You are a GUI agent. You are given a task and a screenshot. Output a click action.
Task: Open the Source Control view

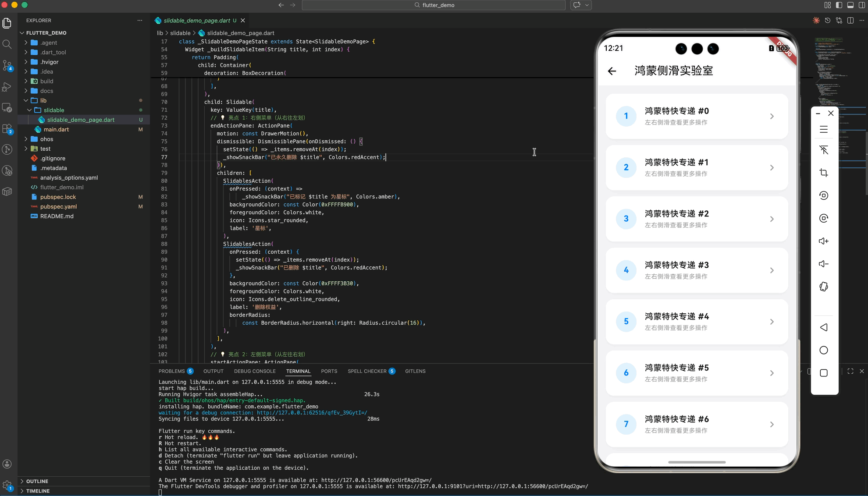(x=7, y=65)
